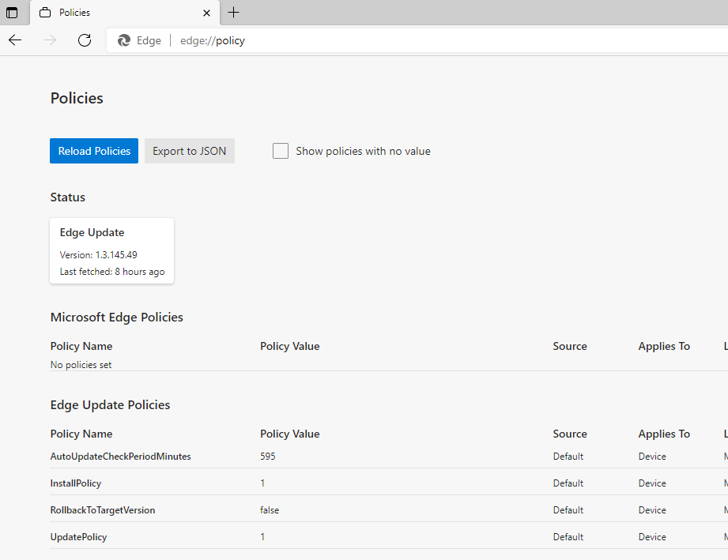Click the Status heading
Image resolution: width=728 pixels, height=560 pixels.
(x=68, y=197)
